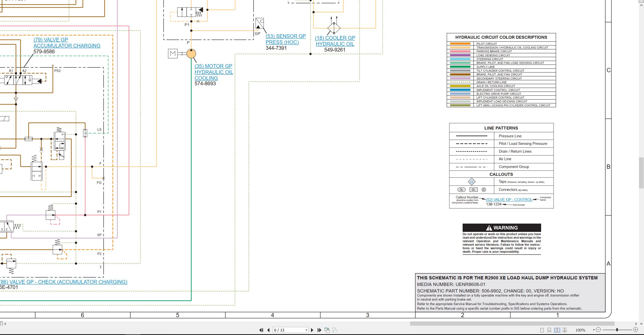This screenshot has width=644, height=335.
Task: Click the Pilot Circuit orange swatch
Action: click(x=460, y=44)
